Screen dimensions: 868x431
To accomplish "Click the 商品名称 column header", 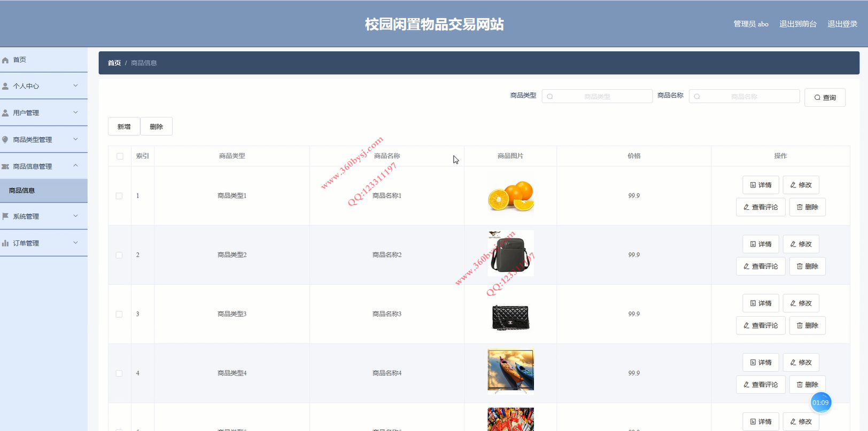I will pyautogui.click(x=387, y=156).
